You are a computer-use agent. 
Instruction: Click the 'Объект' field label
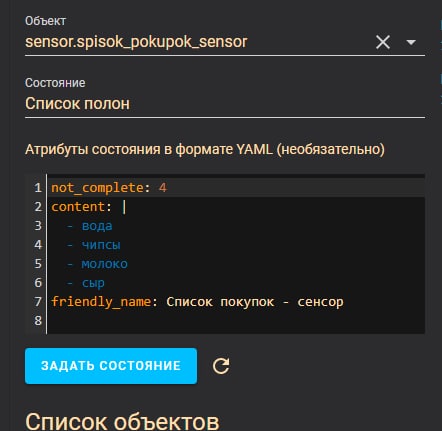click(x=45, y=21)
